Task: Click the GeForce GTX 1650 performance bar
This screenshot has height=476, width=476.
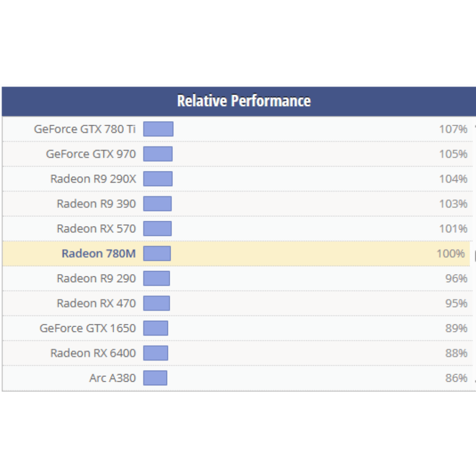Action: pyautogui.click(x=156, y=328)
